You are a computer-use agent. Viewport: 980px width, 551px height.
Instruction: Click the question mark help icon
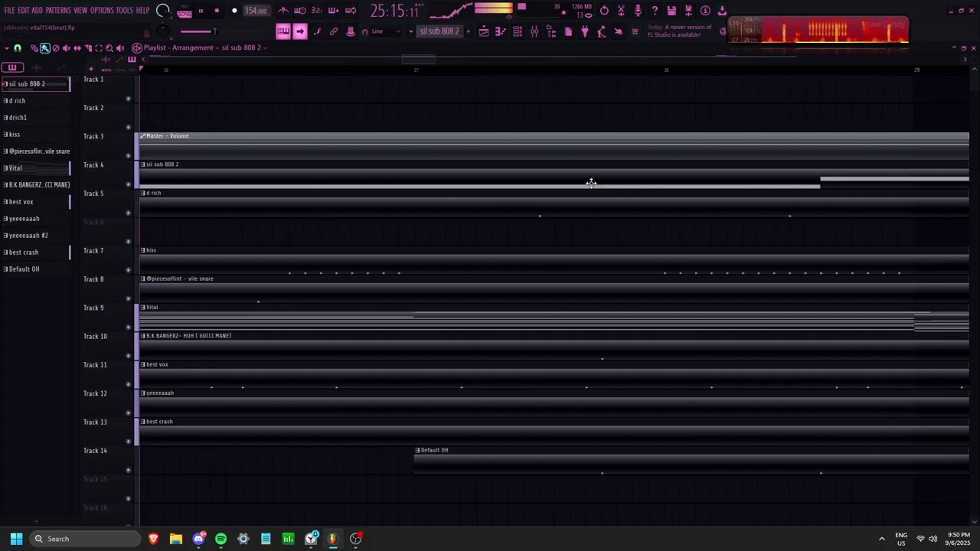click(x=655, y=11)
